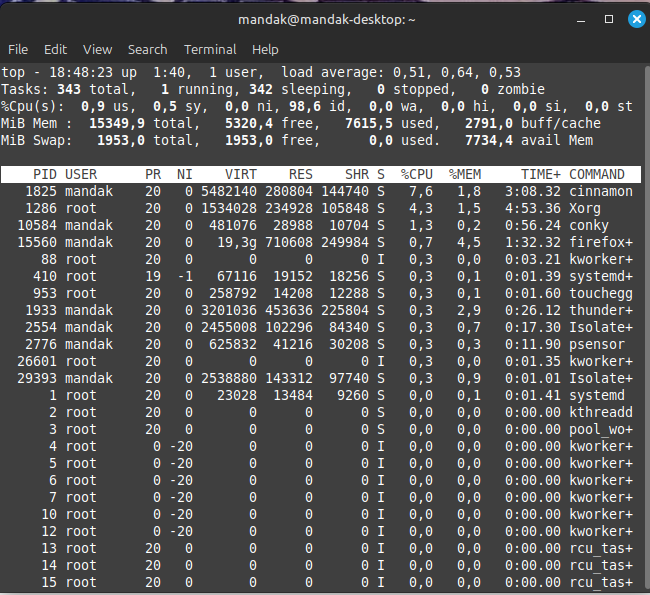Maximize the terminal window

[609, 19]
